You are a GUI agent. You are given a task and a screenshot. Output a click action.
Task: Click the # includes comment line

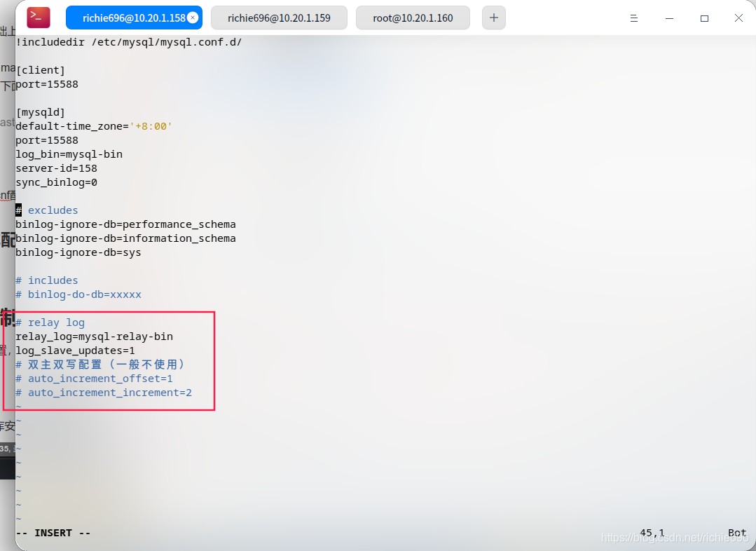tap(47, 280)
